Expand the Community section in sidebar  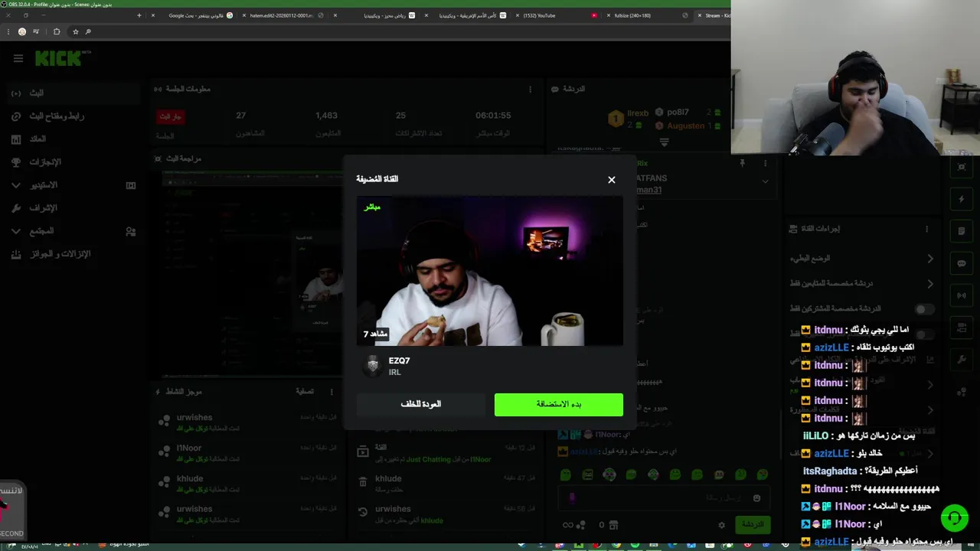[x=16, y=231]
